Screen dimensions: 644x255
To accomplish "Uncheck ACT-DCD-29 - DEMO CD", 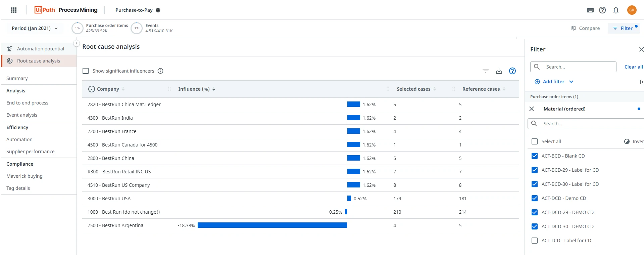I will pyautogui.click(x=535, y=212).
